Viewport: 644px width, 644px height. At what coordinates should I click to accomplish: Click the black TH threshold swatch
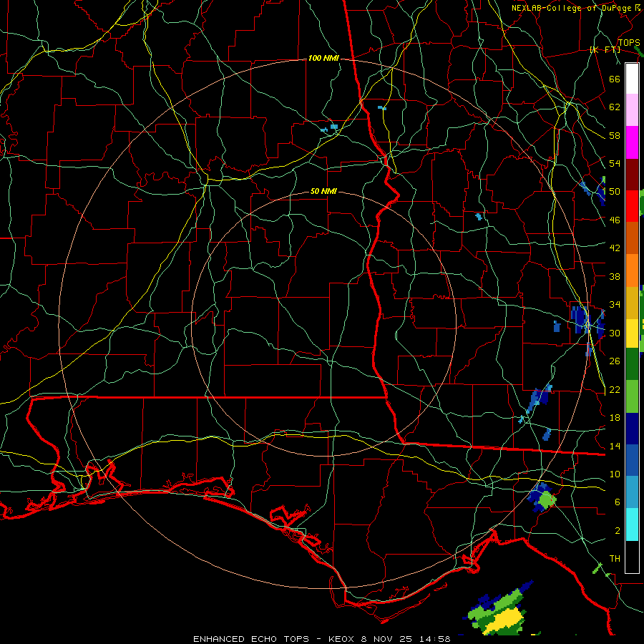click(x=632, y=557)
